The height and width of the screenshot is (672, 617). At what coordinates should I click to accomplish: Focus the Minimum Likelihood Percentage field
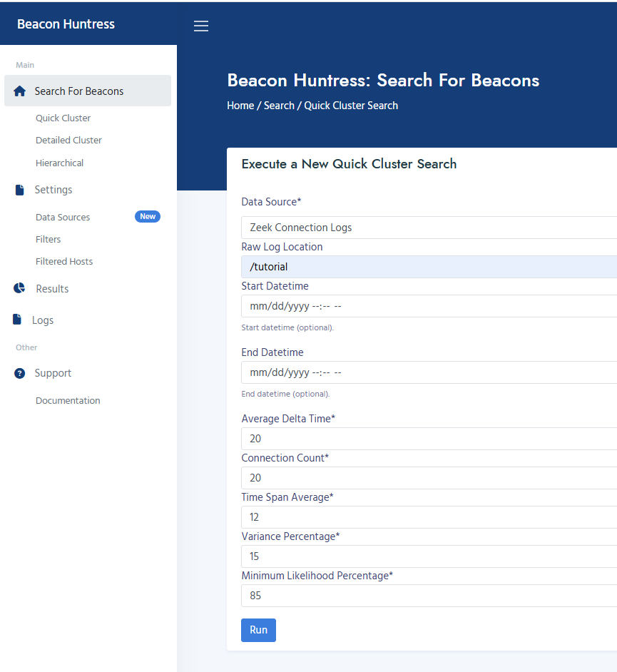click(429, 596)
